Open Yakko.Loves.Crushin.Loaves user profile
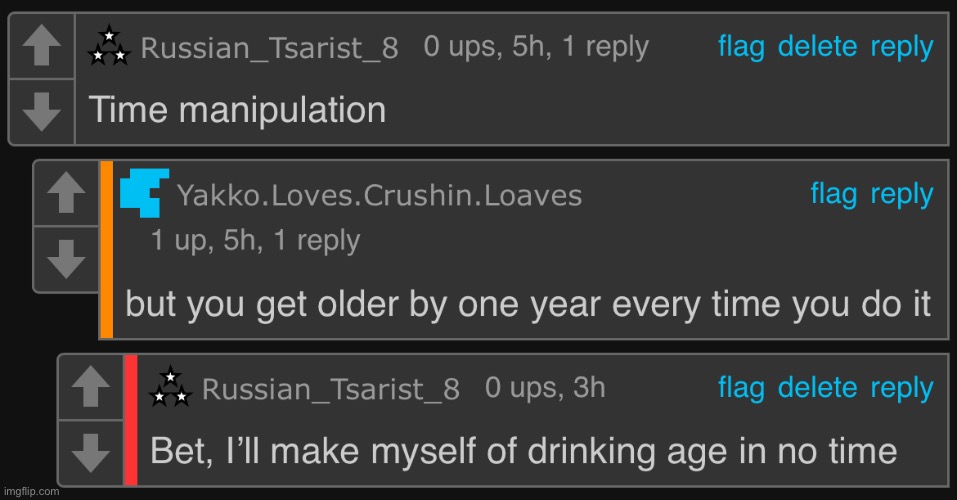Image resolution: width=957 pixels, height=500 pixels. click(x=379, y=195)
